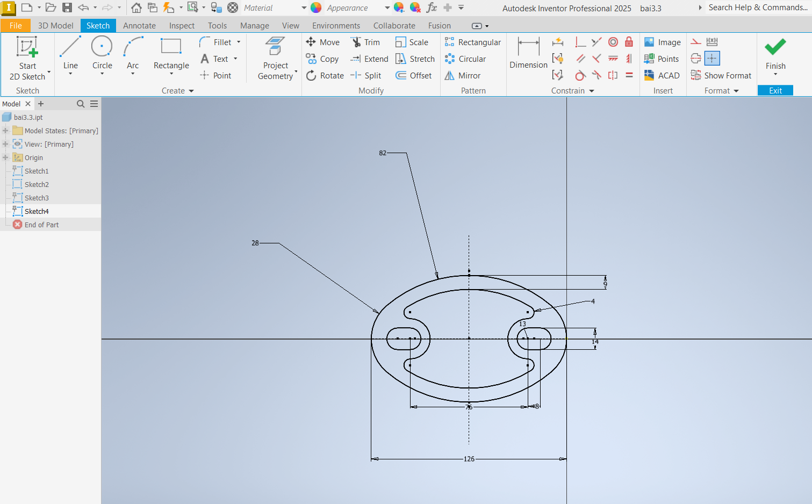Screen dimensions: 812x504
Task: Toggle the Centerline format button
Action: 696,59
